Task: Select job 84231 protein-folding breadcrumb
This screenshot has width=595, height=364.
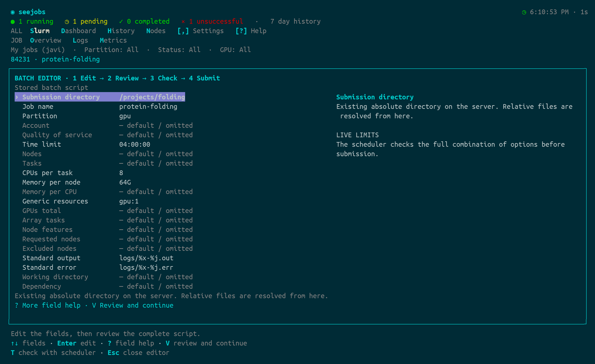Action: coord(55,59)
